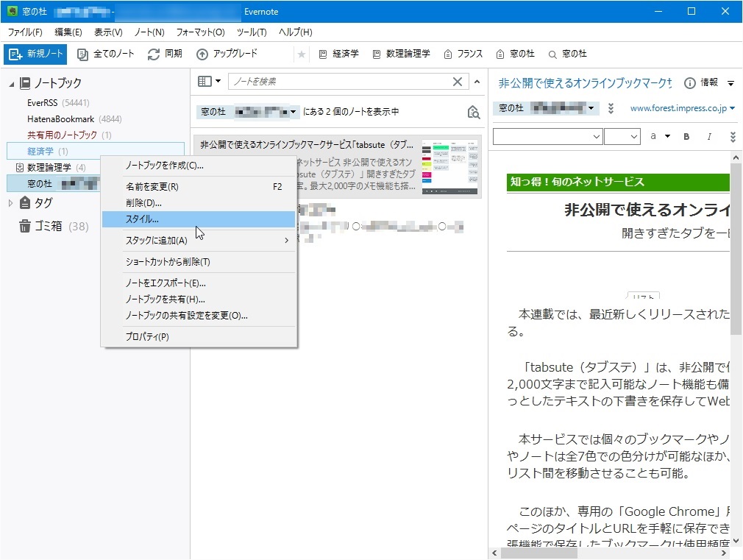Open the note list view layout icon

[206, 82]
